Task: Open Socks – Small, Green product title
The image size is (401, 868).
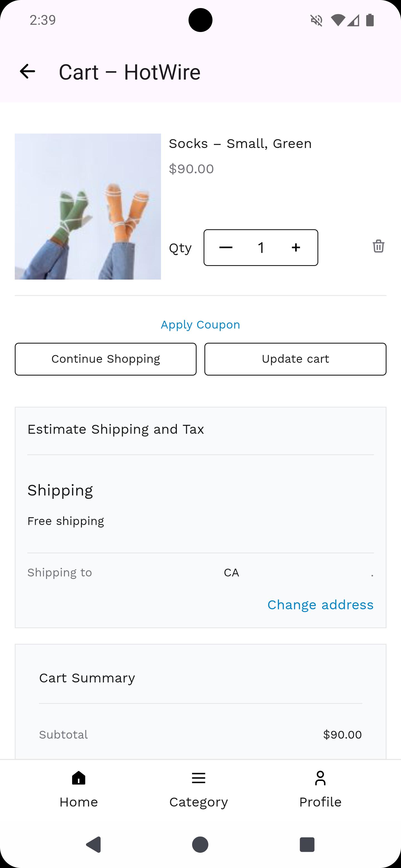Action: (240, 144)
